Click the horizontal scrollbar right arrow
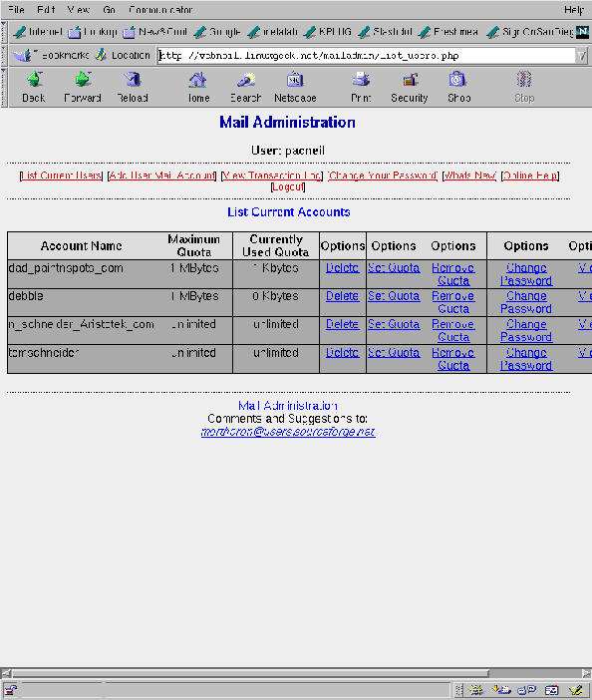Image resolution: width=592 pixels, height=700 pixels. pyautogui.click(x=586, y=673)
